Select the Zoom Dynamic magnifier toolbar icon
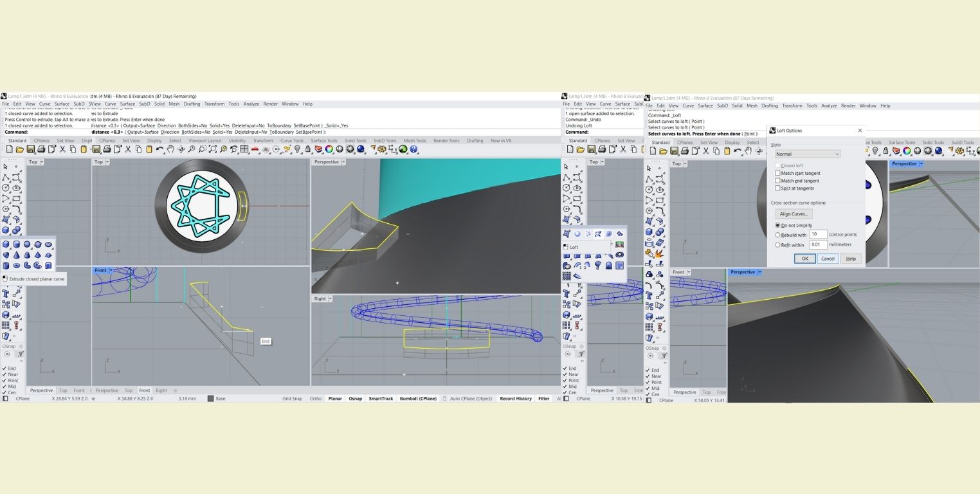 (x=192, y=149)
